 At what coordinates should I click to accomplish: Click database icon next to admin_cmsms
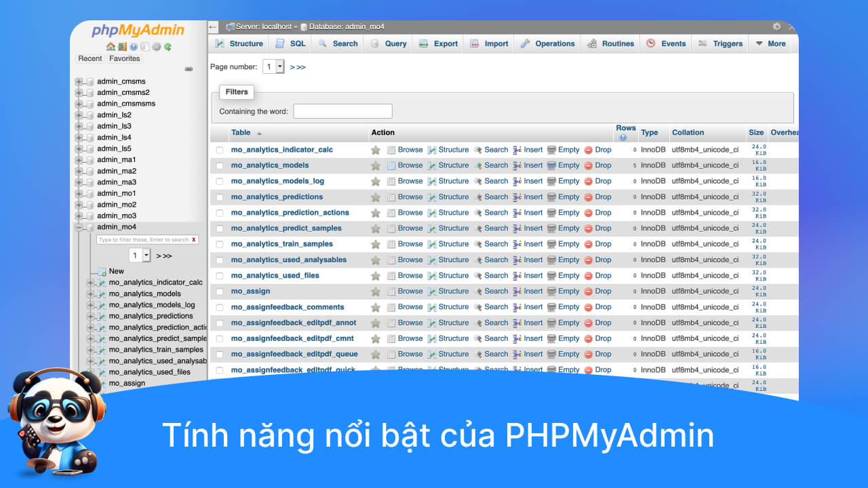click(90, 81)
